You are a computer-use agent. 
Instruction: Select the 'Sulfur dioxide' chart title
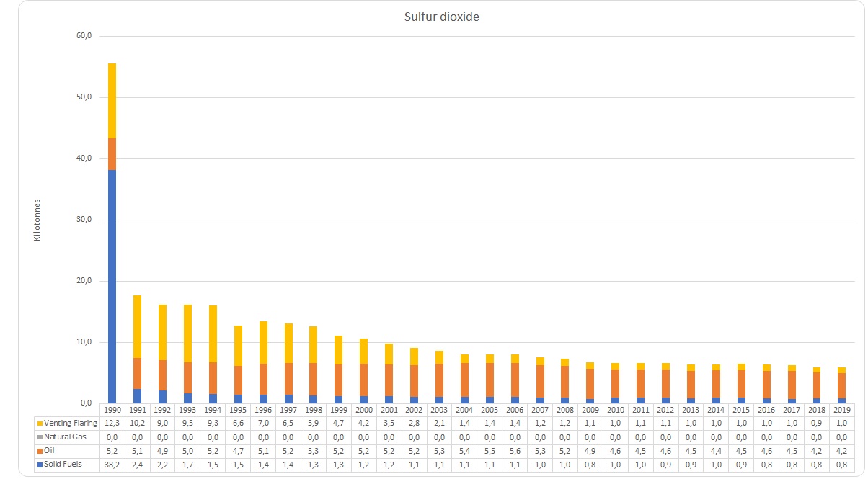tap(442, 17)
